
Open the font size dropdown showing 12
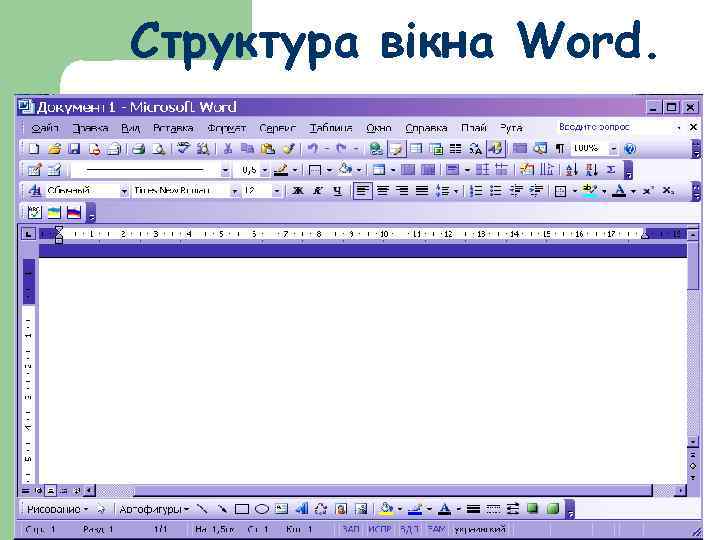[276, 191]
